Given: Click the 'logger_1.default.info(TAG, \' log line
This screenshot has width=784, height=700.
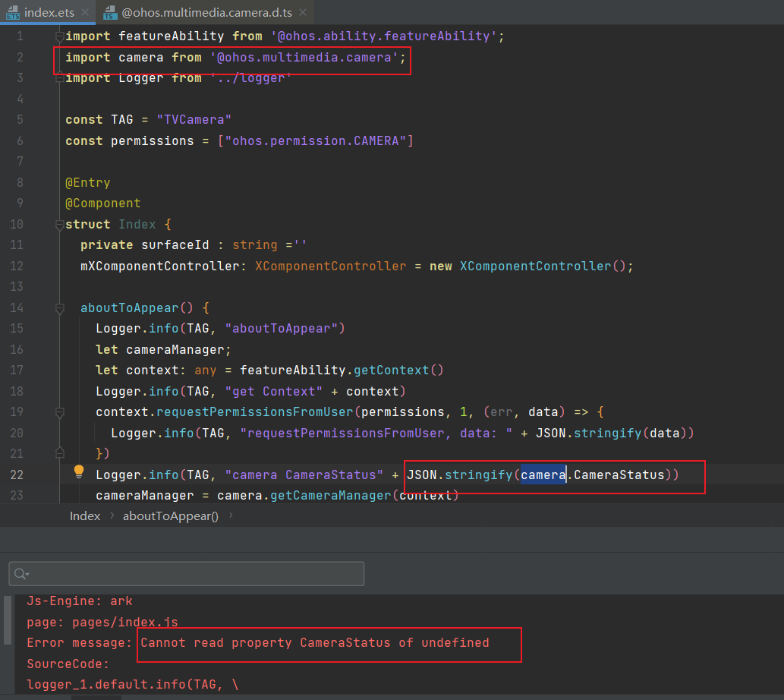Looking at the screenshot, I should 133,685.
